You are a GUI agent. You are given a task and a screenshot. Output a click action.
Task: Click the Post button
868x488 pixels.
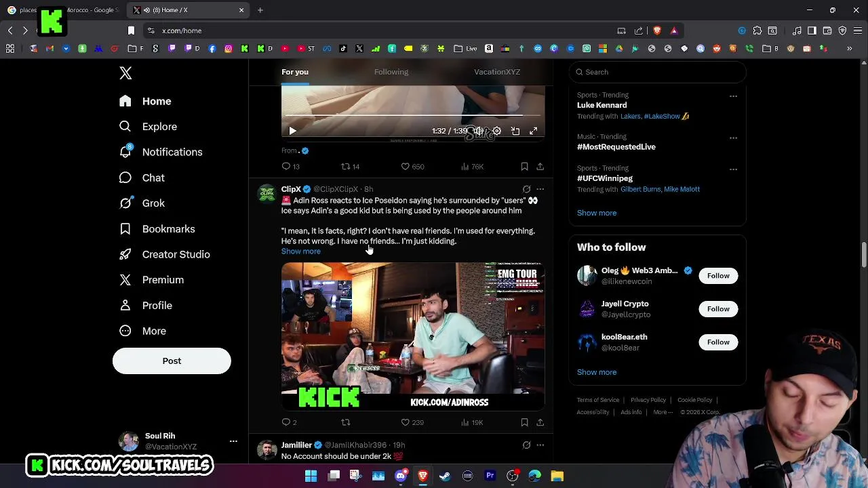172,361
